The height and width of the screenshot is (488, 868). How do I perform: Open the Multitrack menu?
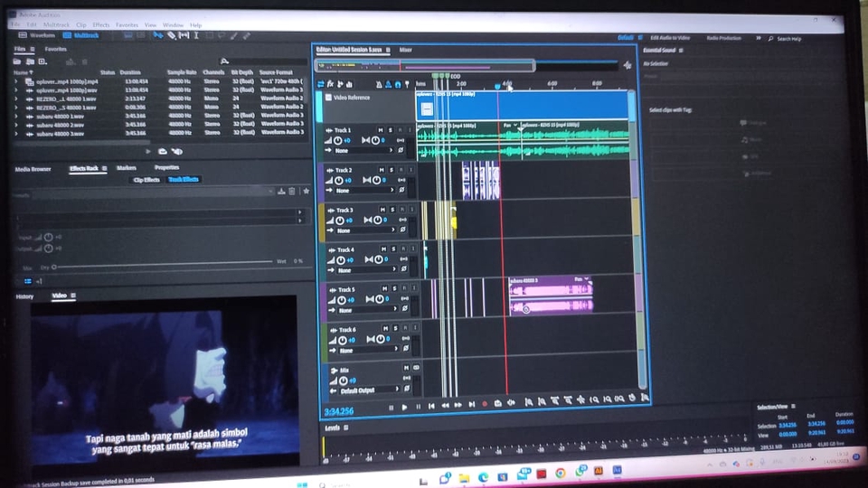pos(56,25)
